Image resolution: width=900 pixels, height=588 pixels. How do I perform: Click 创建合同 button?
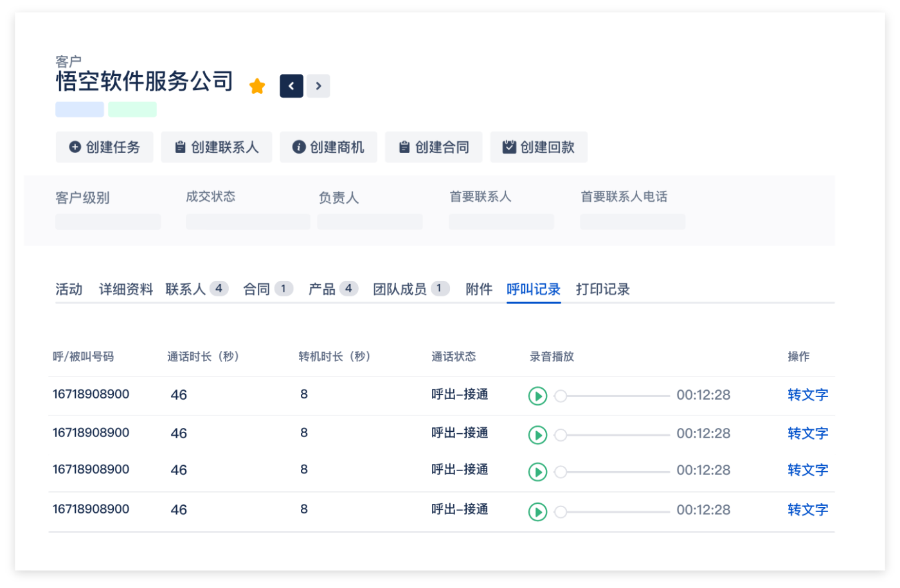pos(433,147)
